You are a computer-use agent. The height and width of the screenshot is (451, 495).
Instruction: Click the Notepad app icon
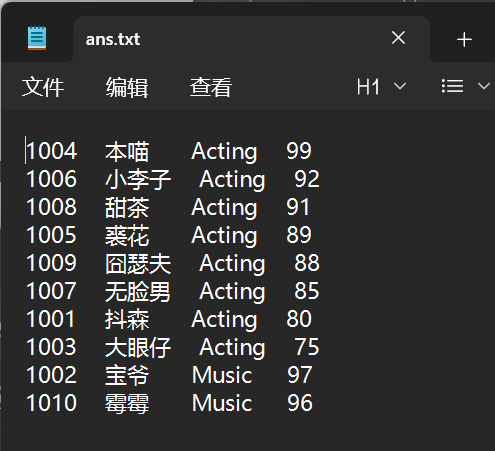(x=37, y=38)
